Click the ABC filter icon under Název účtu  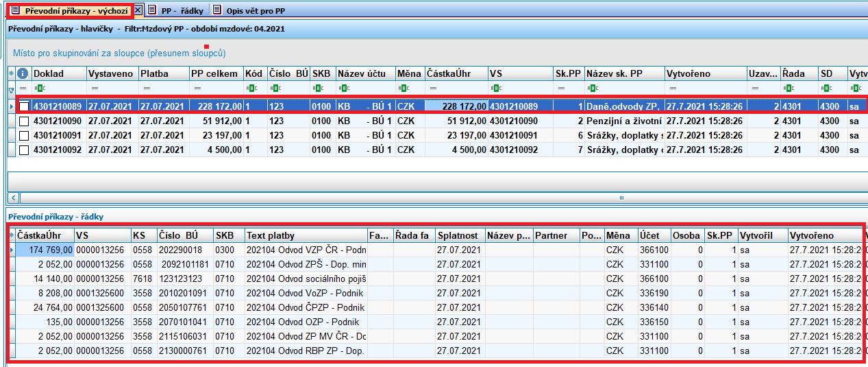340,88
